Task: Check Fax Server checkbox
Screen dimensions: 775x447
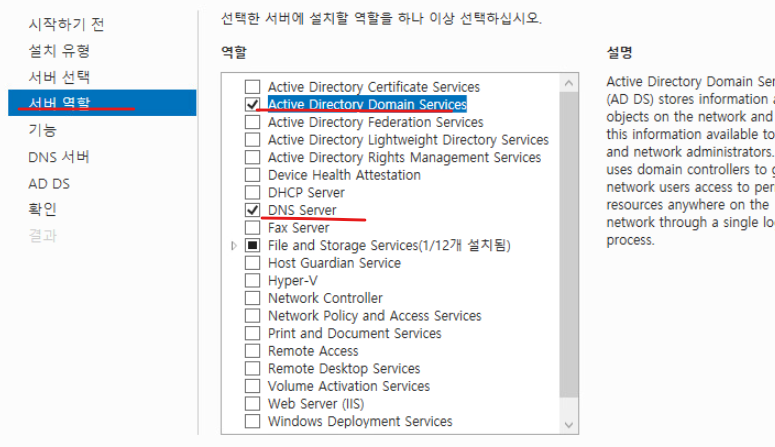Action: click(x=253, y=227)
